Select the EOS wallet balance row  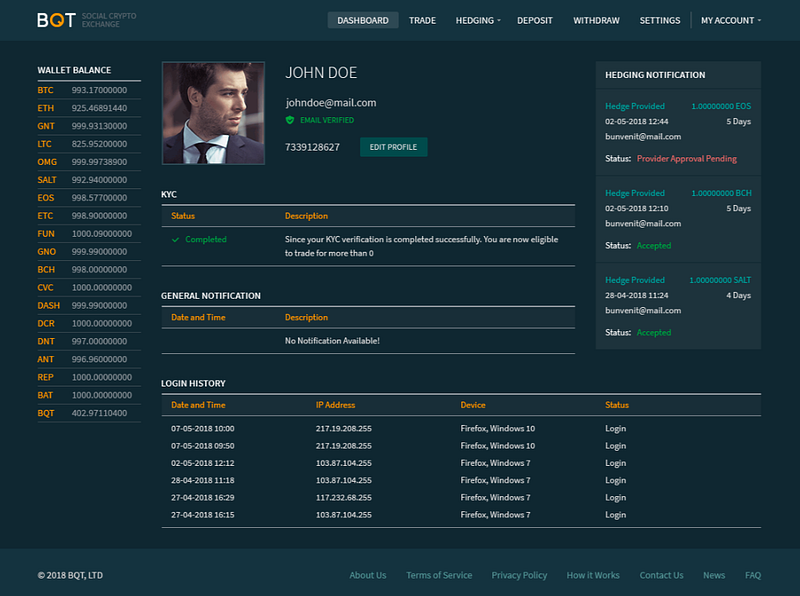click(89, 197)
